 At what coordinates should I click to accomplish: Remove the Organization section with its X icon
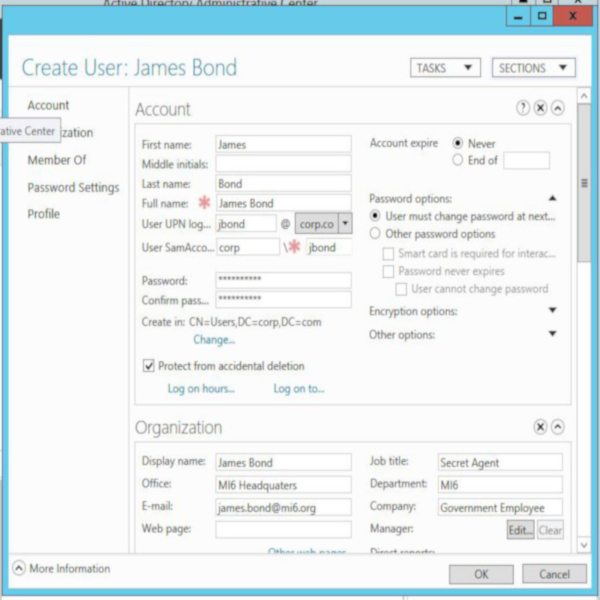(540, 426)
